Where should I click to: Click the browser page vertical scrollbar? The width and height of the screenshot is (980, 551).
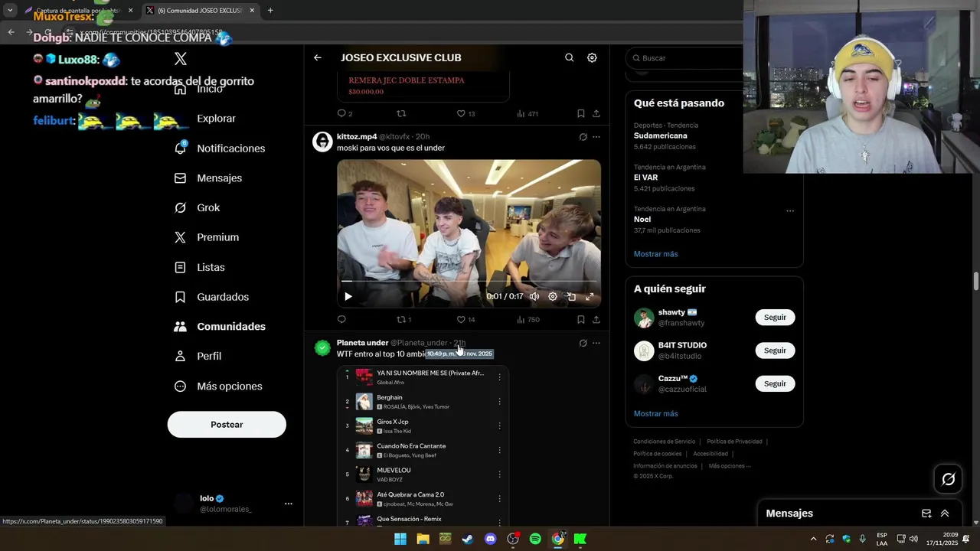click(975, 281)
